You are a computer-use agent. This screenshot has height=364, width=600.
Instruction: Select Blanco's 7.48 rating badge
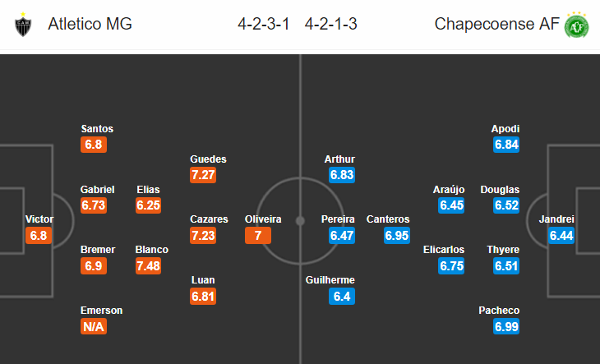tap(149, 265)
